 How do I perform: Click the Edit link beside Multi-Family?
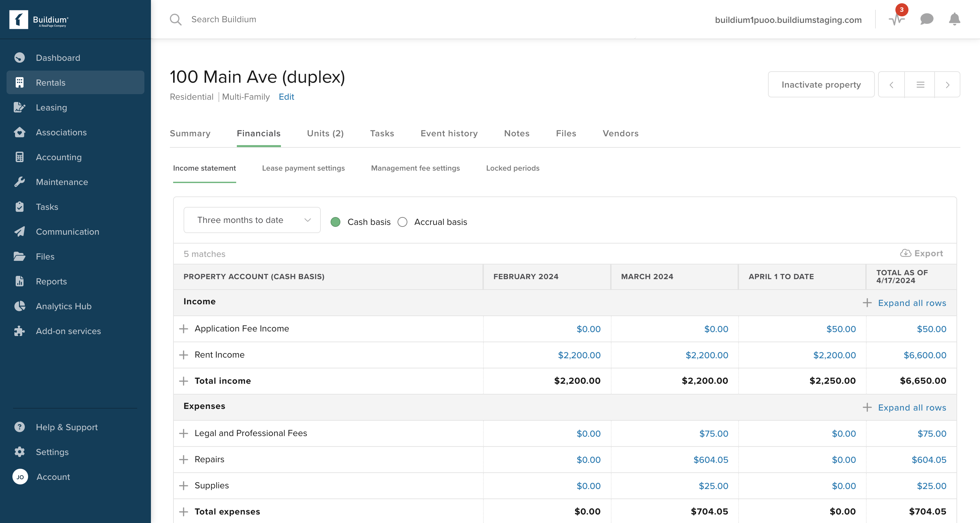tap(286, 97)
